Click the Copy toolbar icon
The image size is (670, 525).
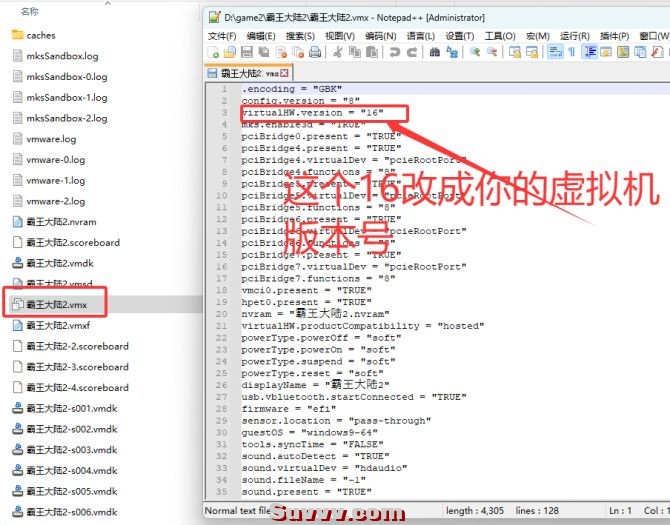click(355, 52)
